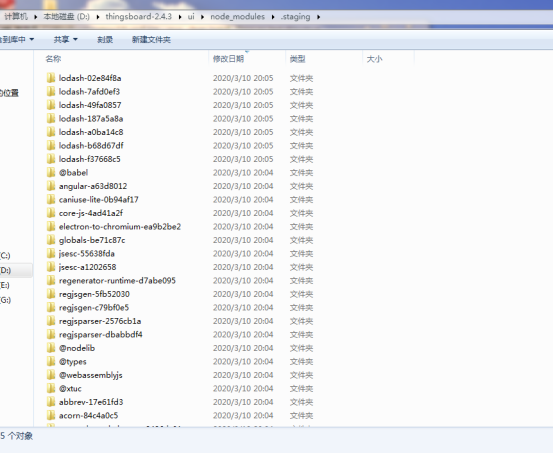Click folder icon of @babel
The height and width of the screenshot is (453, 554).
point(51,172)
